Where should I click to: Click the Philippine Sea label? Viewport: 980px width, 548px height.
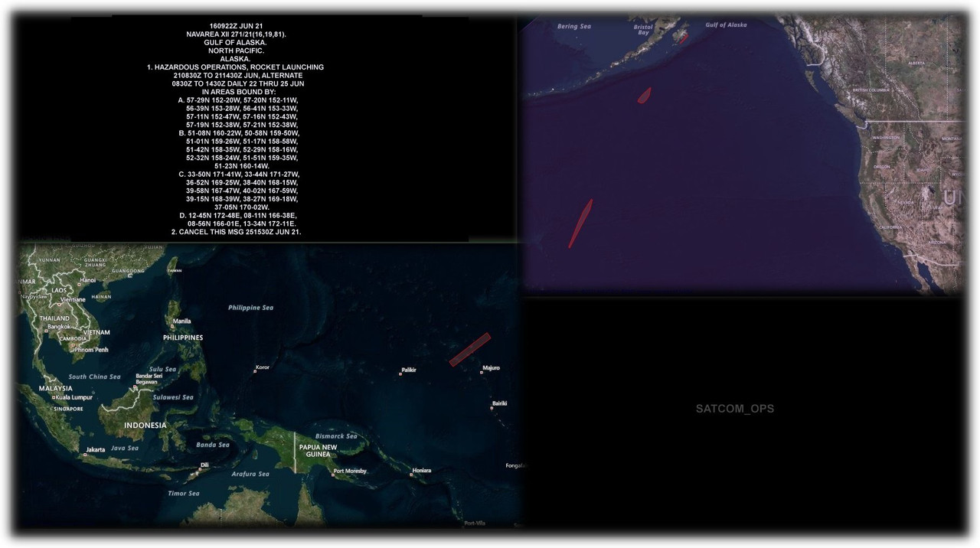pos(250,308)
